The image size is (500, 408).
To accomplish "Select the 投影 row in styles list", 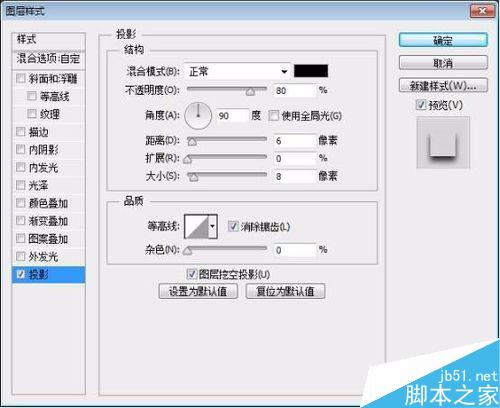I will pos(48,274).
